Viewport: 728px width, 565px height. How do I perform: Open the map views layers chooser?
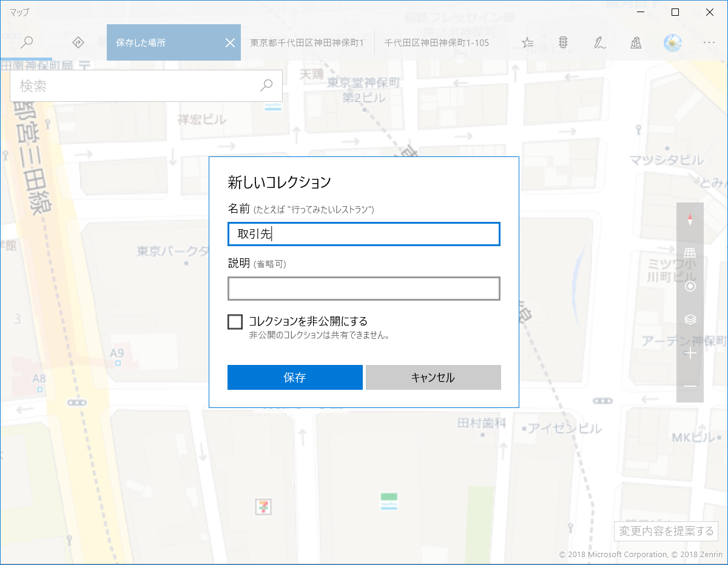[690, 319]
